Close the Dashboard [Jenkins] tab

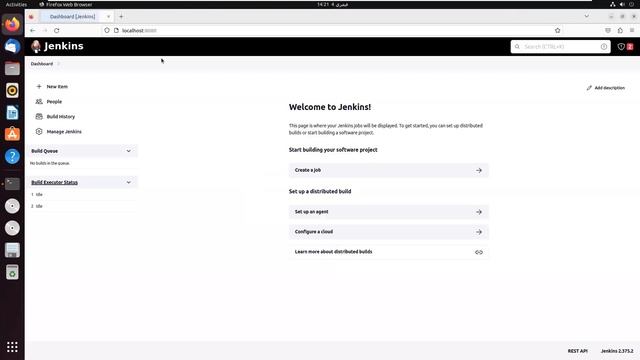click(x=108, y=17)
